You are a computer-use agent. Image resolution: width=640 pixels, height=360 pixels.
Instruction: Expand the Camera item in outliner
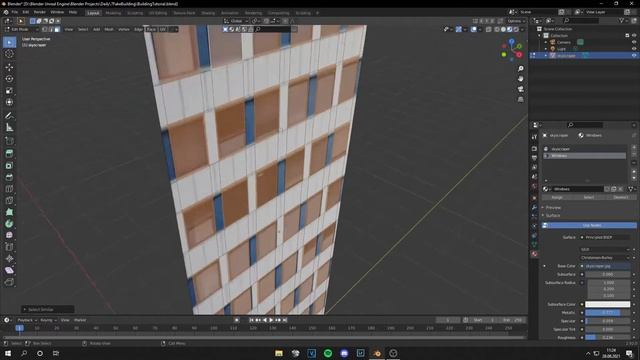[x=546, y=42]
